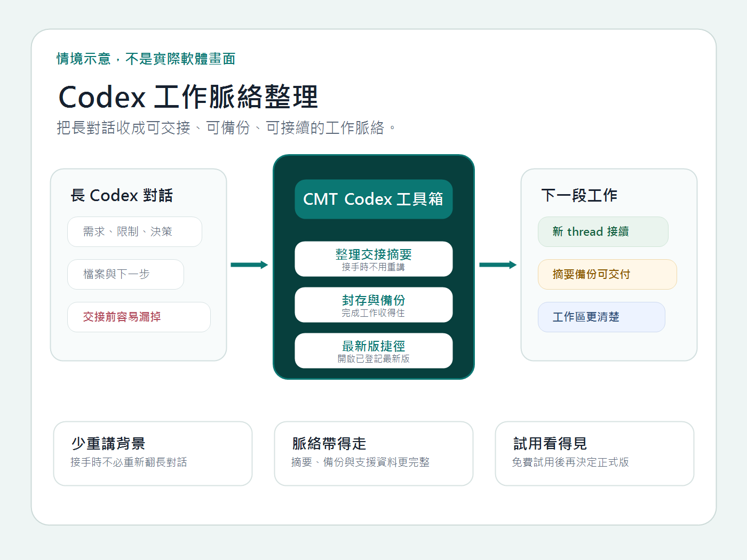Viewport: 747px width, 560px height.
Task: Click the 長 Codex 對話 heading
Action: [122, 195]
